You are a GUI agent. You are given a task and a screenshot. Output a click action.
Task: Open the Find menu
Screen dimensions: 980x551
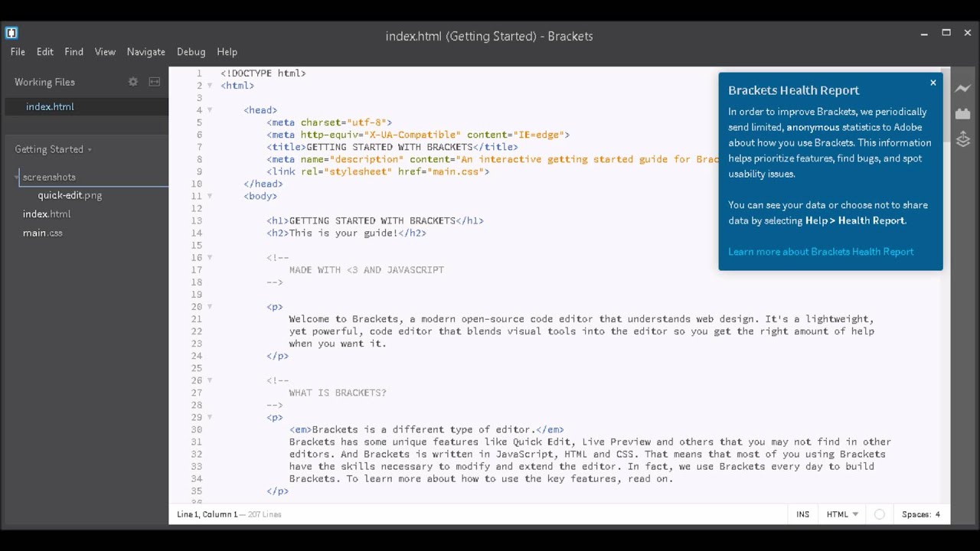pos(73,52)
